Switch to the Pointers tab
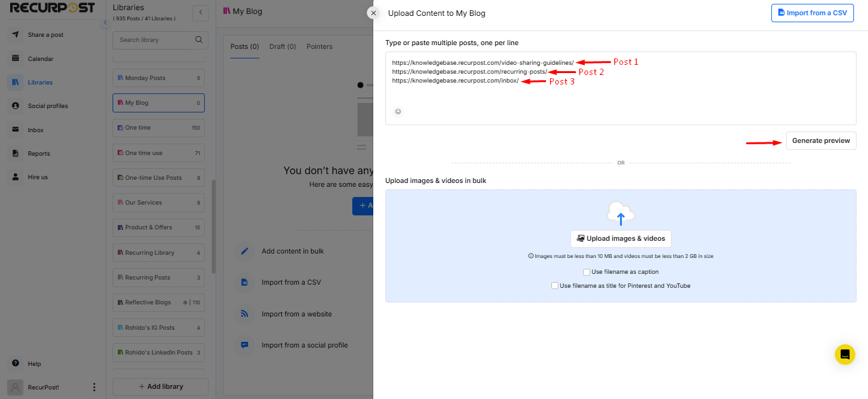The width and height of the screenshot is (868, 399). click(319, 46)
